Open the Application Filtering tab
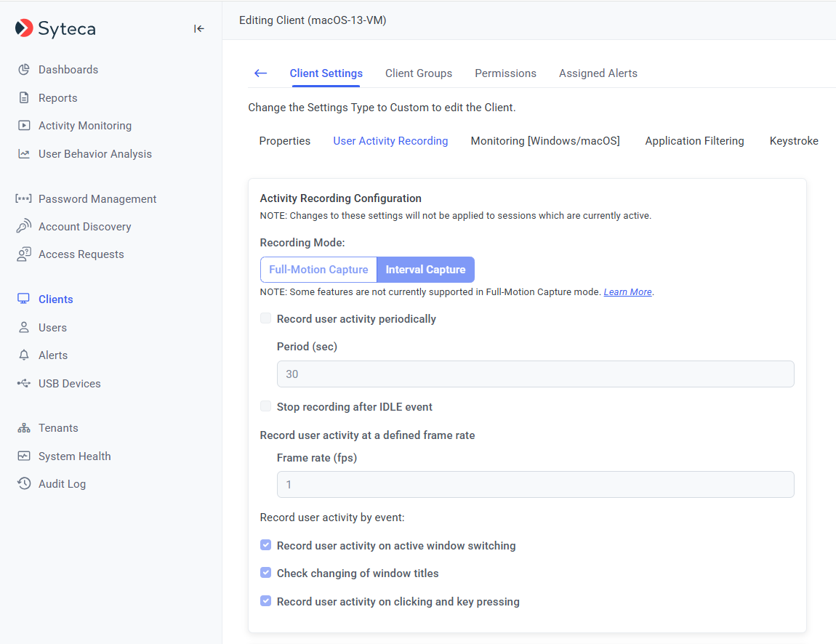This screenshot has height=644, width=836. point(694,141)
